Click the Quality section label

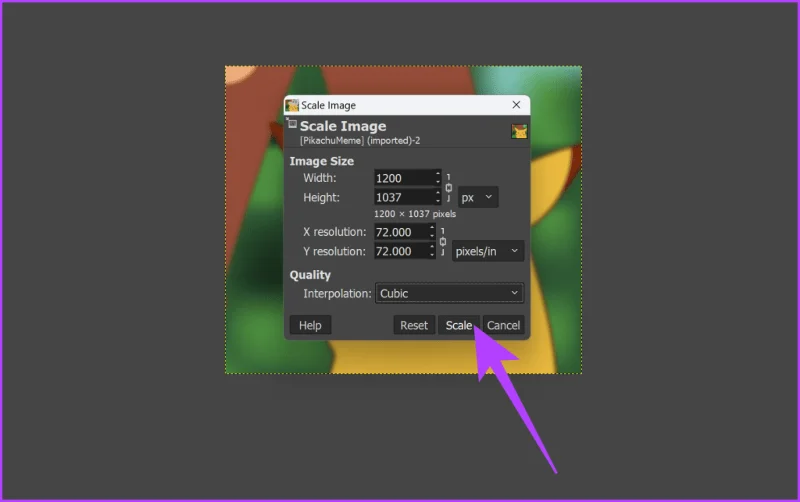point(310,275)
